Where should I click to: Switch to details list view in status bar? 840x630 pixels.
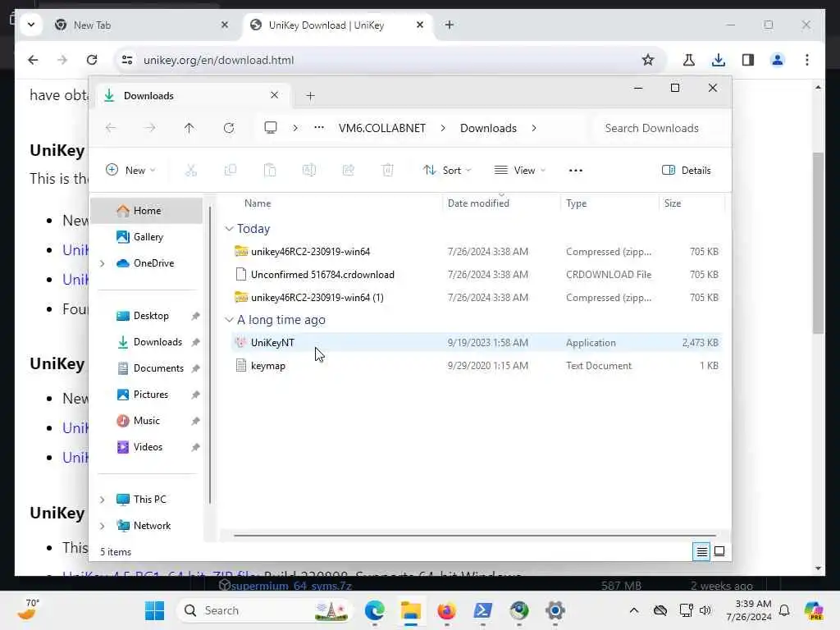tap(701, 551)
